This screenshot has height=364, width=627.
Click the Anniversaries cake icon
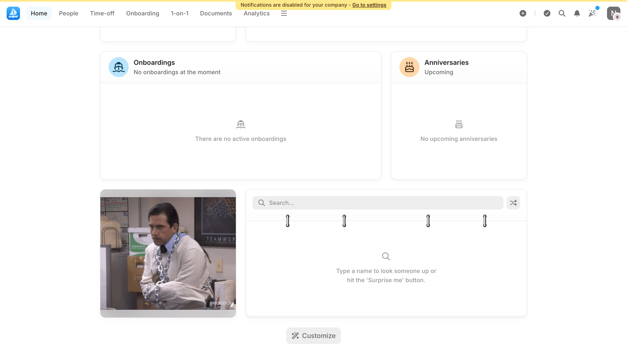pyautogui.click(x=409, y=67)
